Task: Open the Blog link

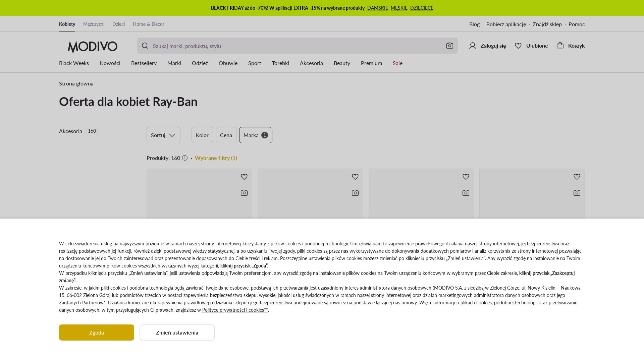Action: [474, 24]
